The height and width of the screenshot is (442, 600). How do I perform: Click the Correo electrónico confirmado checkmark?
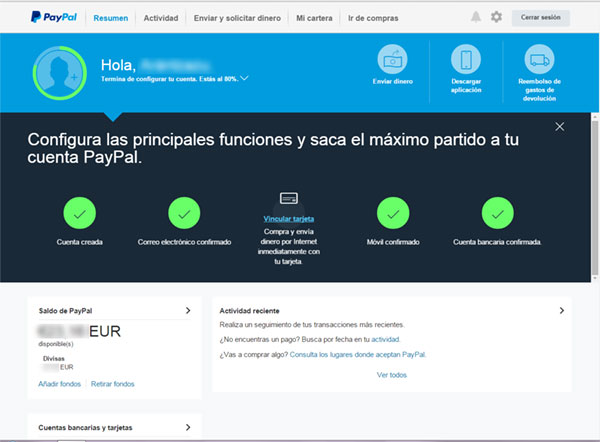coord(184,213)
